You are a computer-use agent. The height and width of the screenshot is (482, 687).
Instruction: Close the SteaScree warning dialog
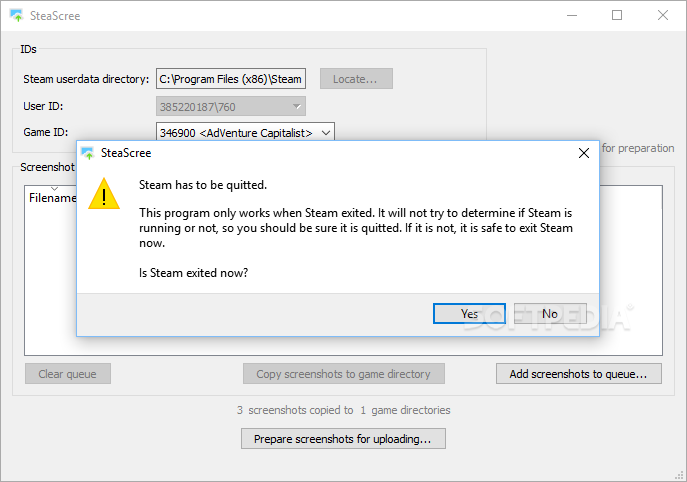[584, 153]
